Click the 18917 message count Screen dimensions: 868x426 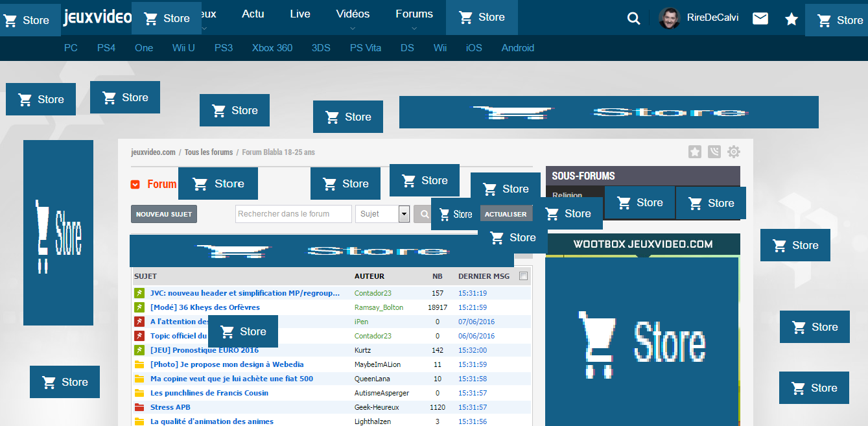click(438, 307)
